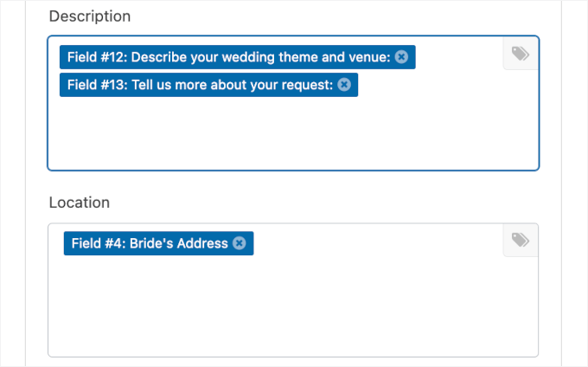Open merge tag picker for Location
Image resolution: width=588 pixels, height=367 pixels.
coord(520,240)
